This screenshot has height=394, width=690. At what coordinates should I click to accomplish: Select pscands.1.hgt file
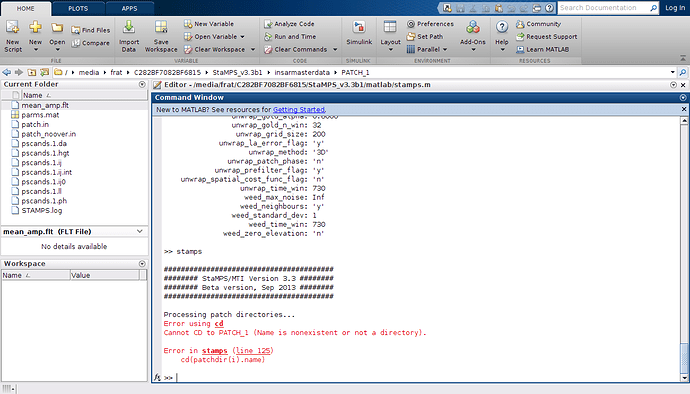[x=45, y=153]
